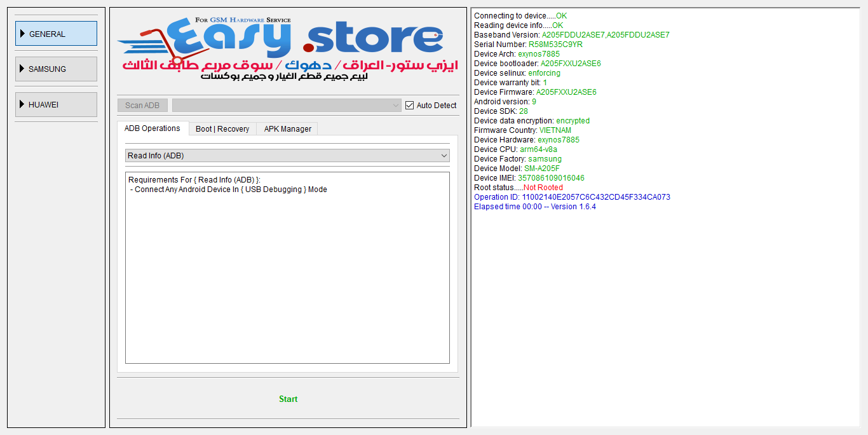Click Firmware Country VIETNAM value
Image resolution: width=868 pixels, height=435 pixels.
point(555,130)
